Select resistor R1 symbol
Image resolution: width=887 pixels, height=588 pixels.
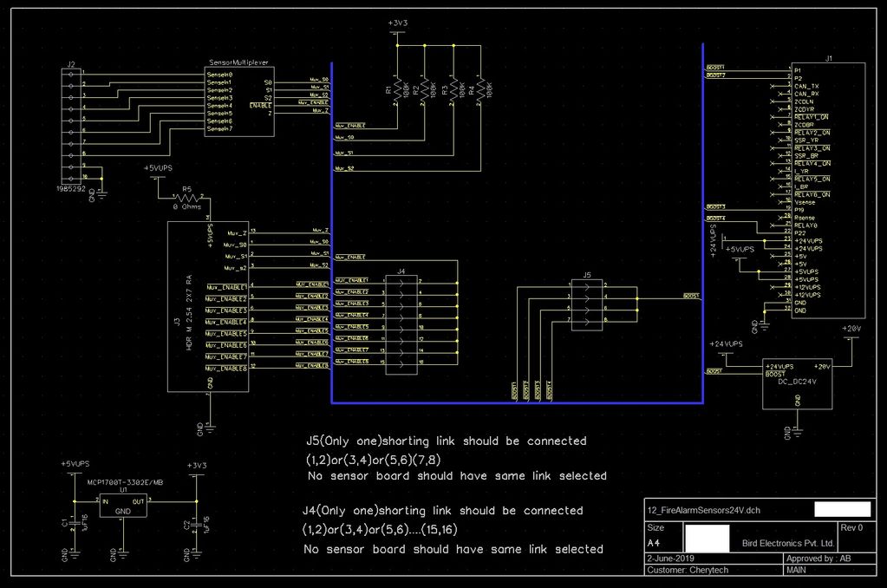pyautogui.click(x=397, y=91)
